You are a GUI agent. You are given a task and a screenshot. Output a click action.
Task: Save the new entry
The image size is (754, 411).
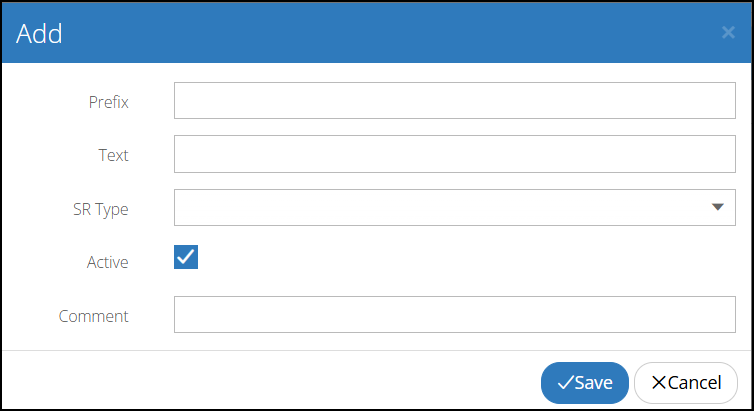[x=584, y=382]
